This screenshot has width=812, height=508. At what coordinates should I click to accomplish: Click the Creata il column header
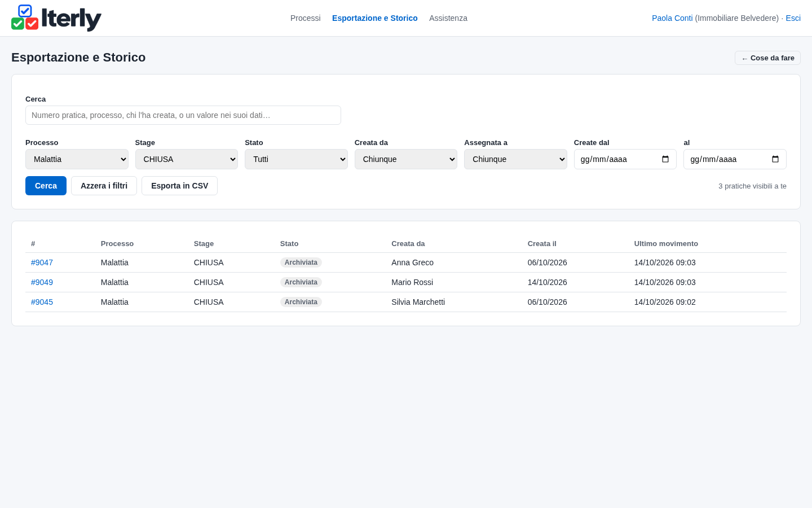coord(542,244)
